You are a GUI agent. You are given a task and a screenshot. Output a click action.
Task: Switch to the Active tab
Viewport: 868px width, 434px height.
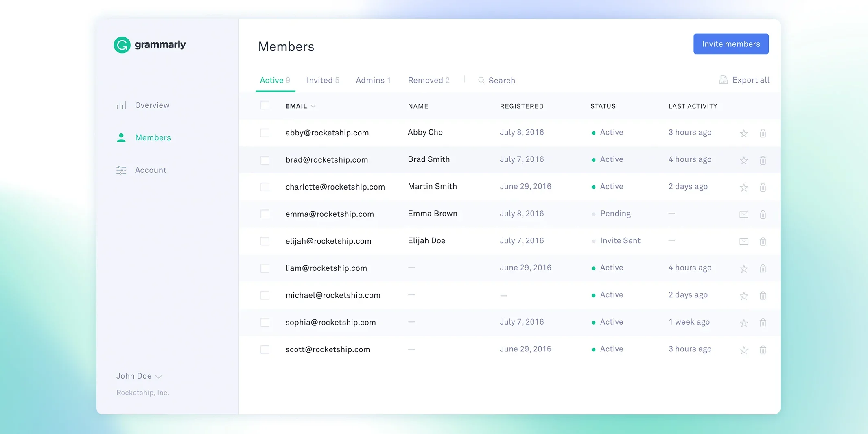[x=275, y=80]
